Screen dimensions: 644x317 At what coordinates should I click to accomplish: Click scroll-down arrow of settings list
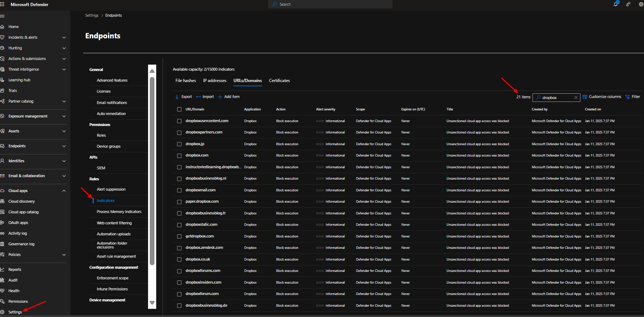point(152,303)
